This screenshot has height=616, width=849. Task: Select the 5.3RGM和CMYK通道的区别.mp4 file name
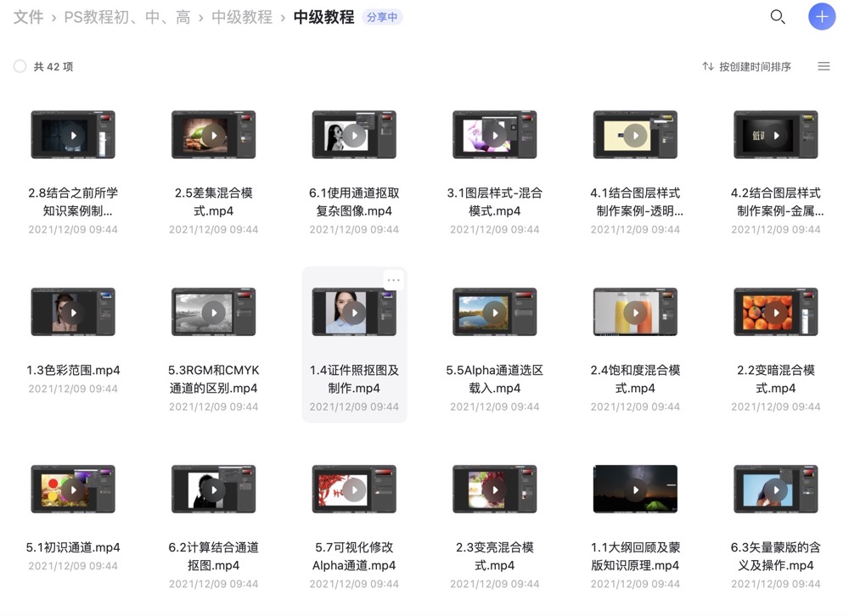click(214, 379)
